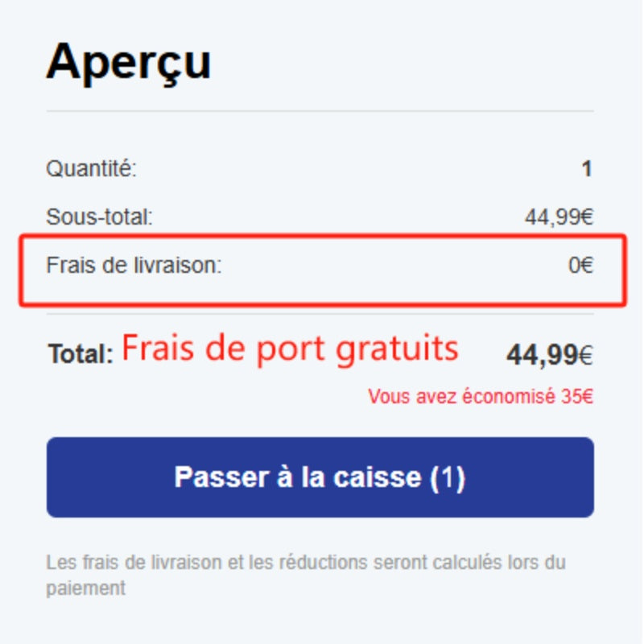Viewport: 644px width, 644px height.
Task: Click the red Frais de port gratuits text
Action: point(290,349)
